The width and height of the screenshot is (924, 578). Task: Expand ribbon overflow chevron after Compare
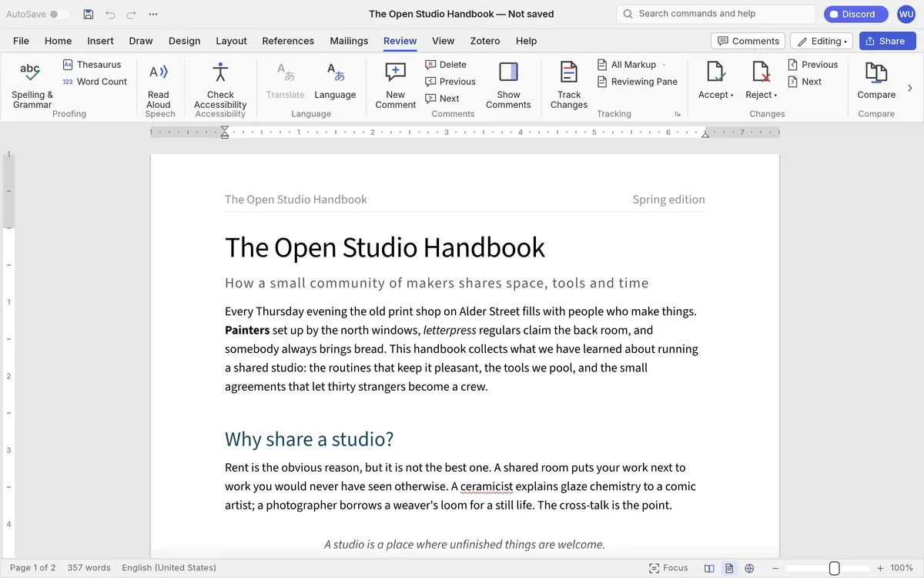911,89
